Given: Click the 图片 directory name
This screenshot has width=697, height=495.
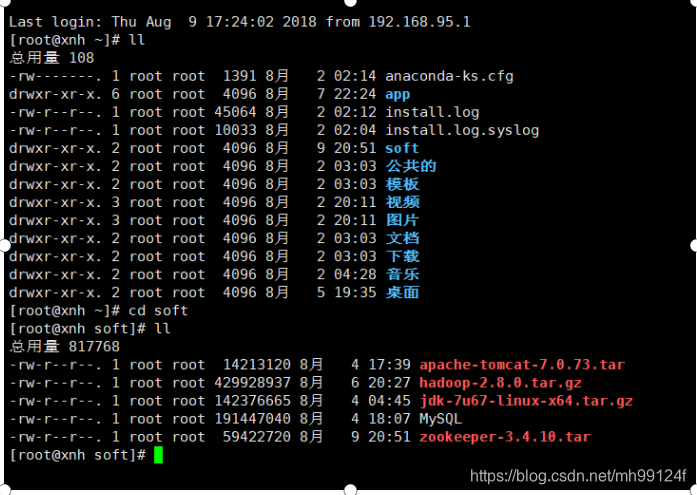Looking at the screenshot, I should tap(402, 220).
